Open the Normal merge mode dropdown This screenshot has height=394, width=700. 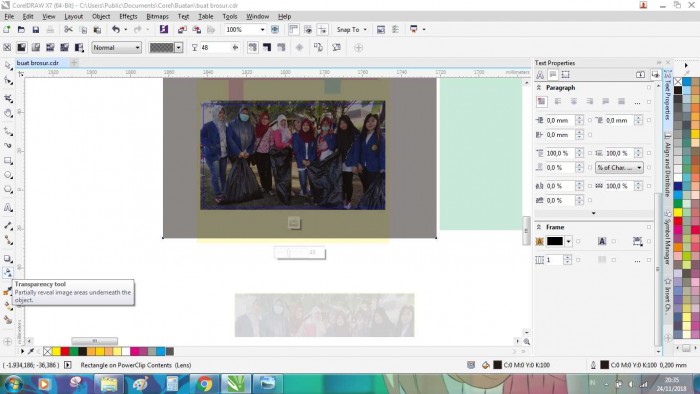[117, 47]
